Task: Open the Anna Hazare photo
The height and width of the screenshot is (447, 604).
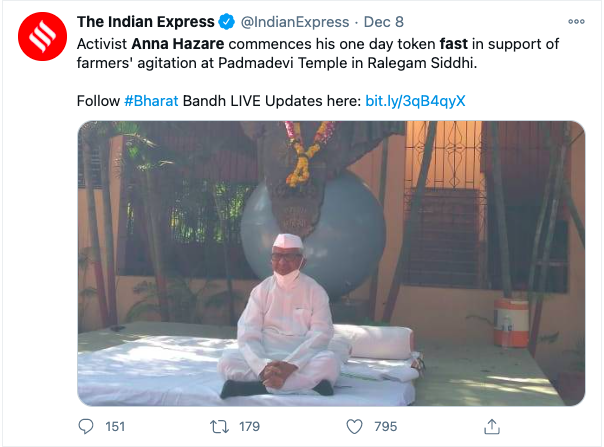Action: pos(331,264)
